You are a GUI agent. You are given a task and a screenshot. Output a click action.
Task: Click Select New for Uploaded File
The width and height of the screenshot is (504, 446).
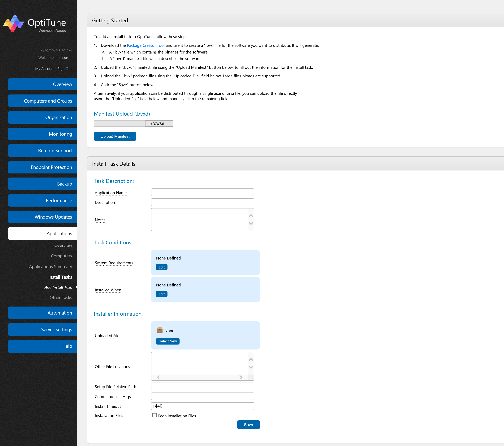167,341
